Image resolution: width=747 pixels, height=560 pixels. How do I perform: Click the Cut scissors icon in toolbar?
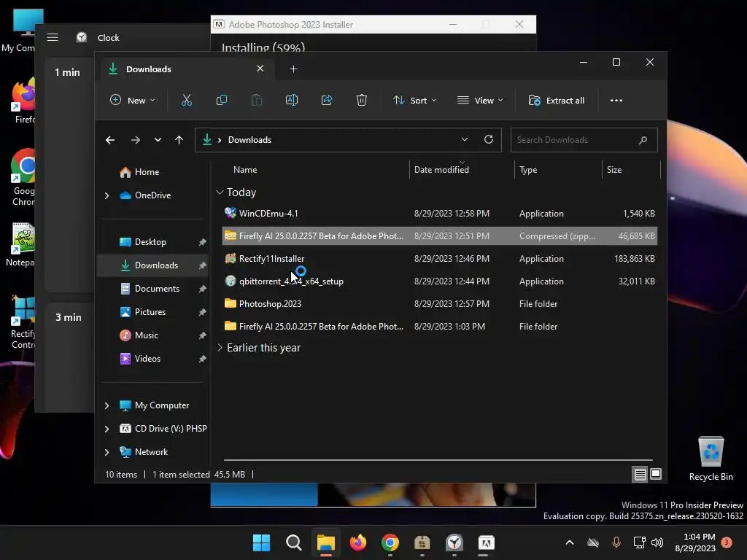pyautogui.click(x=186, y=100)
